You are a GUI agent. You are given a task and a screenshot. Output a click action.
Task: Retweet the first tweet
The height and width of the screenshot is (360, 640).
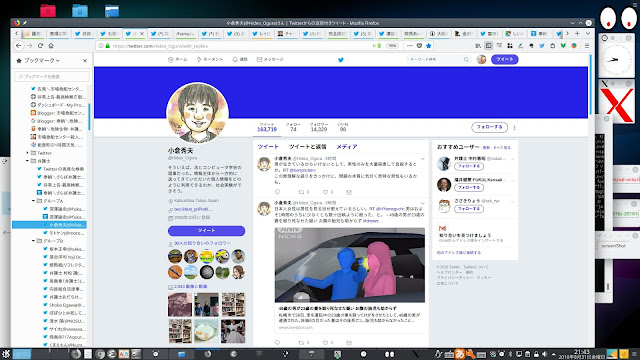(x=302, y=192)
